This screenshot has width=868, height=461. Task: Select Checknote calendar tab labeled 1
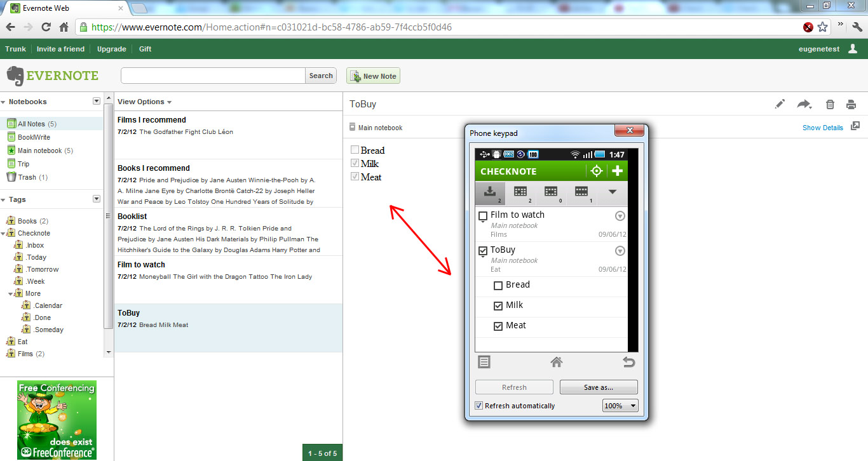tap(582, 192)
